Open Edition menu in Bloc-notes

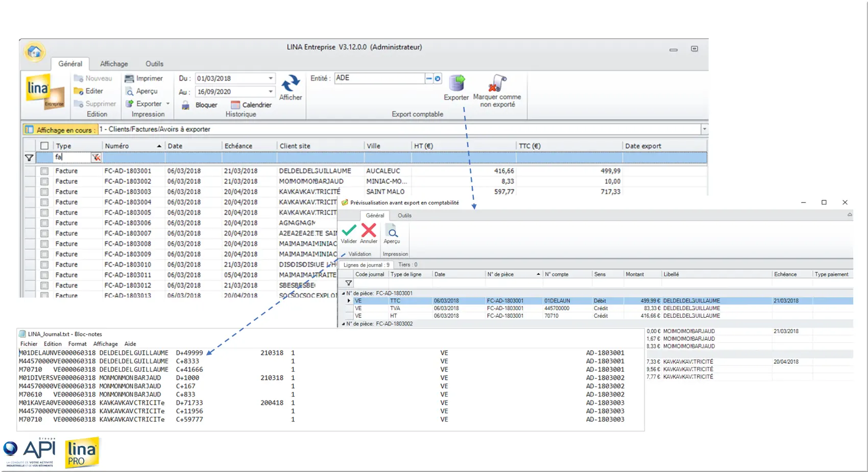(53, 344)
